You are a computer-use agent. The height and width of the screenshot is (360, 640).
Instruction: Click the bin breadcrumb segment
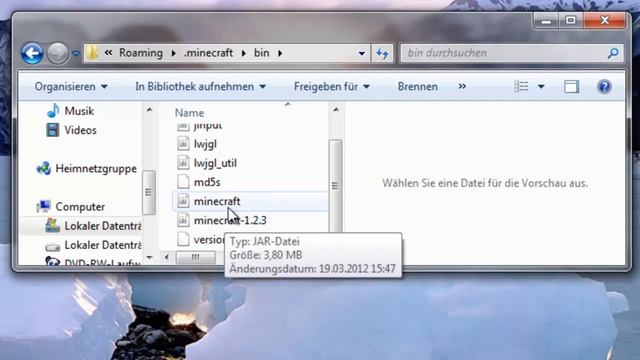click(x=262, y=53)
